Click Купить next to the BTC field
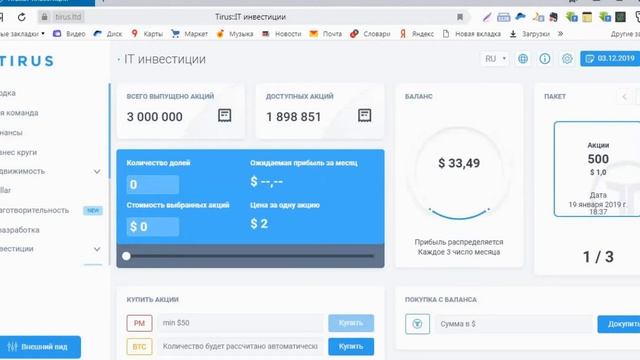This screenshot has height=360, width=640. [x=351, y=347]
